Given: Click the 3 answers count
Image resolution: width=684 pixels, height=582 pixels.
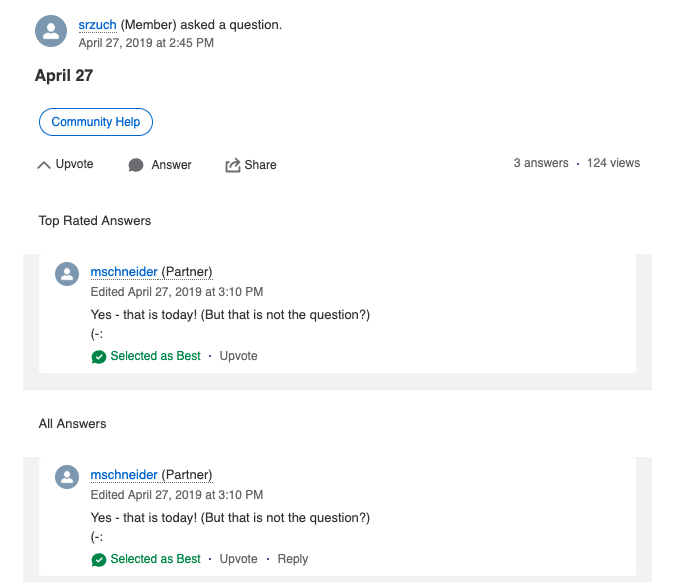Looking at the screenshot, I should coord(541,163).
